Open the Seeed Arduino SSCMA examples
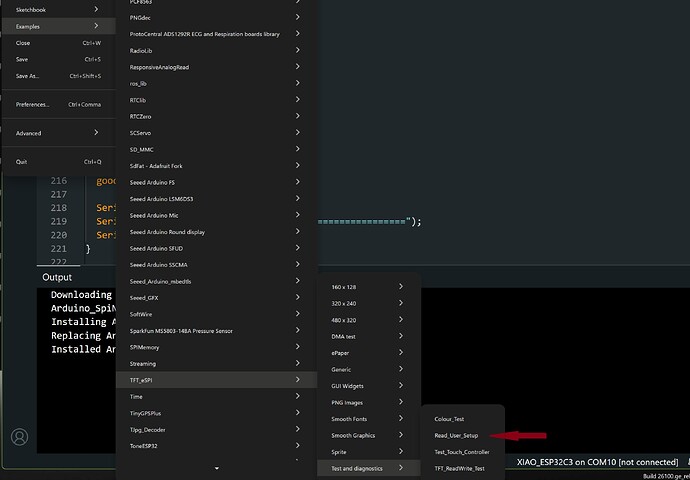Screen dimensions: 690x480 click(217, 265)
